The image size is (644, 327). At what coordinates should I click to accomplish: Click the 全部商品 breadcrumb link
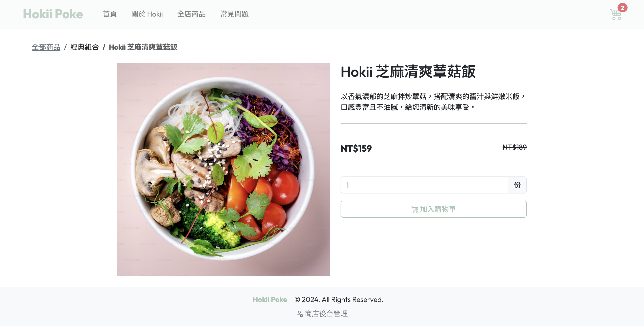(x=46, y=47)
